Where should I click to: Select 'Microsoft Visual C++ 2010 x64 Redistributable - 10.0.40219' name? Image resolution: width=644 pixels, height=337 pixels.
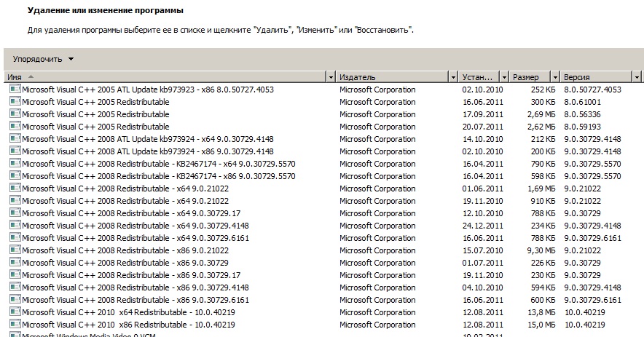point(128,312)
